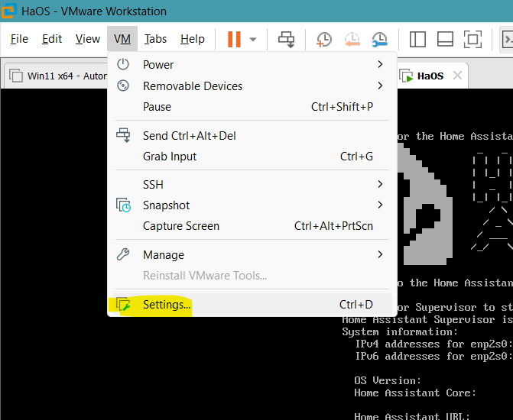Click the orange Suspend/Pause toolbar icon
Image resolution: width=513 pixels, height=420 pixels.
pos(234,39)
